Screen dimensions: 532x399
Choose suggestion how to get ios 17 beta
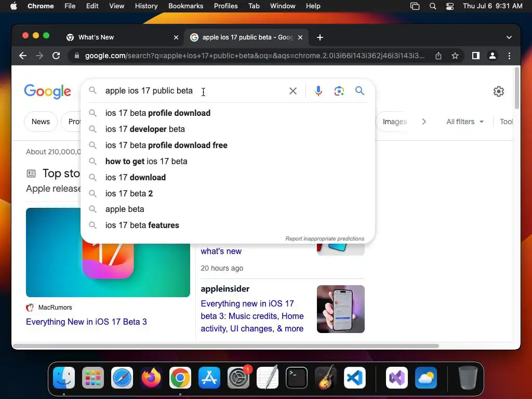228,161
